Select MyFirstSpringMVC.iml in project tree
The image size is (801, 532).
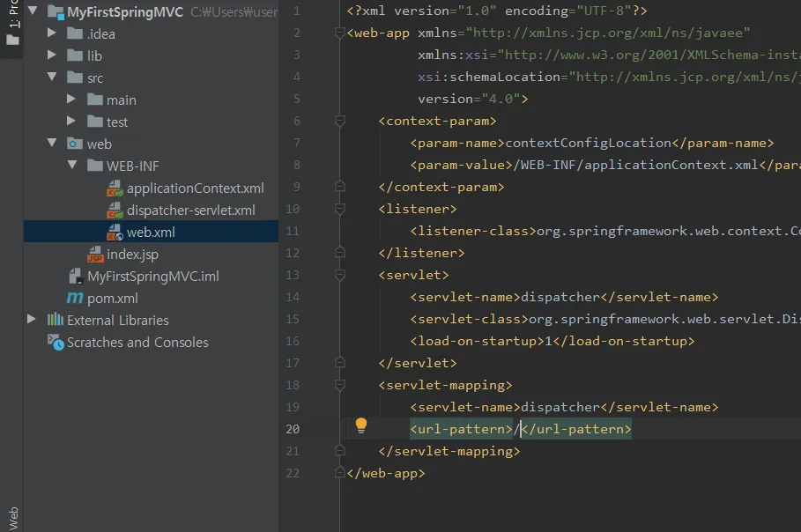[152, 277]
